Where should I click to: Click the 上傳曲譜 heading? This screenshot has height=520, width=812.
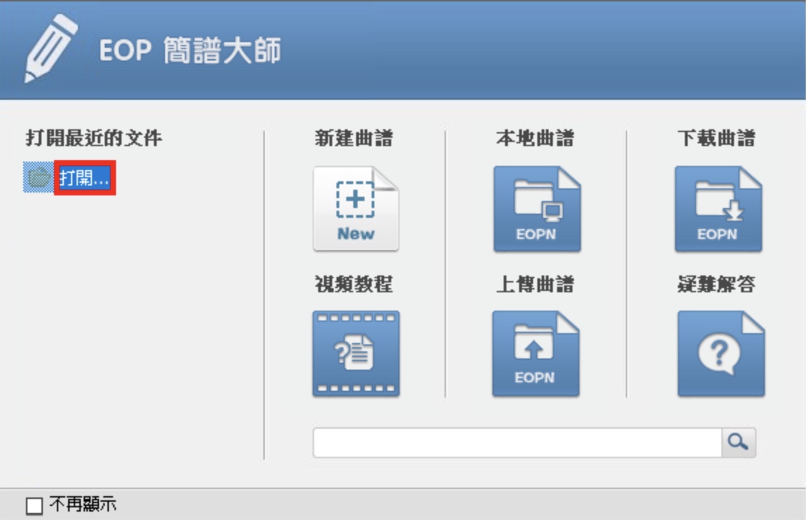(x=535, y=284)
